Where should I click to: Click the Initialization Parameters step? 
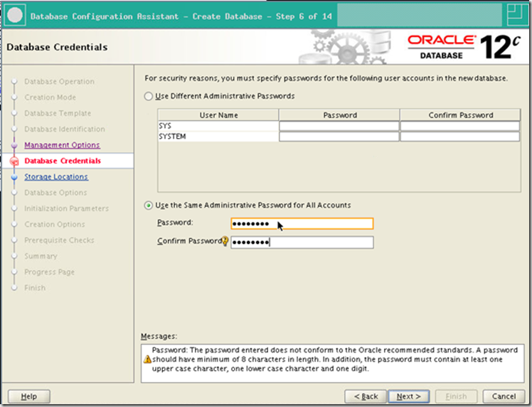click(x=67, y=208)
